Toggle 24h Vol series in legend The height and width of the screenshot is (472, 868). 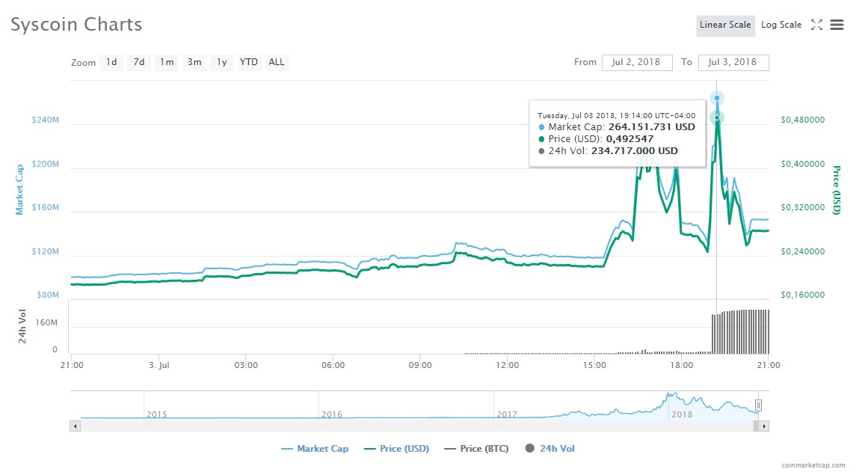click(550, 449)
